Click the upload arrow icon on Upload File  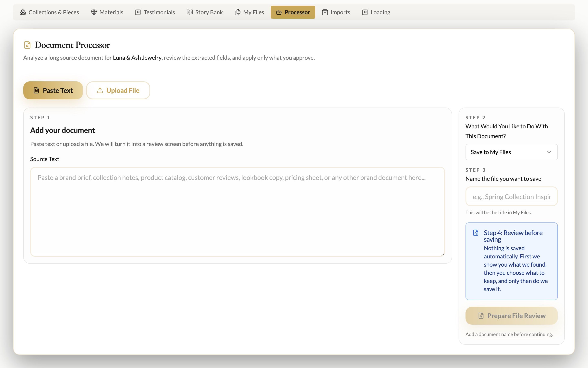[100, 90]
